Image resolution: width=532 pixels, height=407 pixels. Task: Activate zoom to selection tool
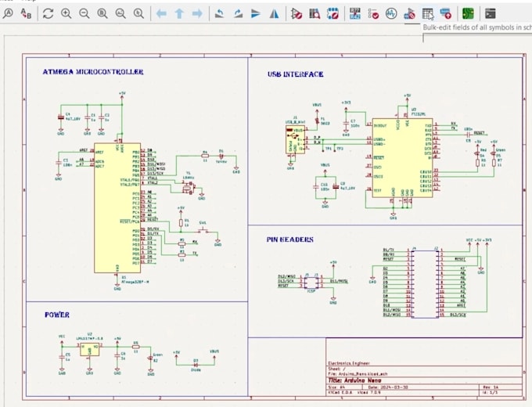point(138,13)
